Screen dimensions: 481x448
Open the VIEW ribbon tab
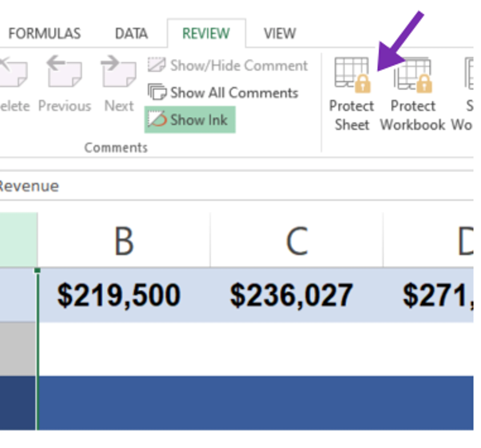pyautogui.click(x=280, y=33)
